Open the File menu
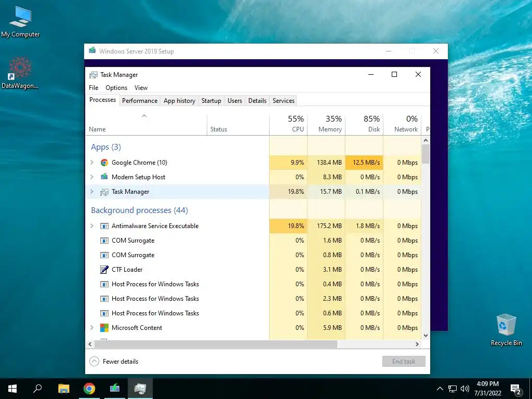The width and height of the screenshot is (532, 399). tap(94, 87)
